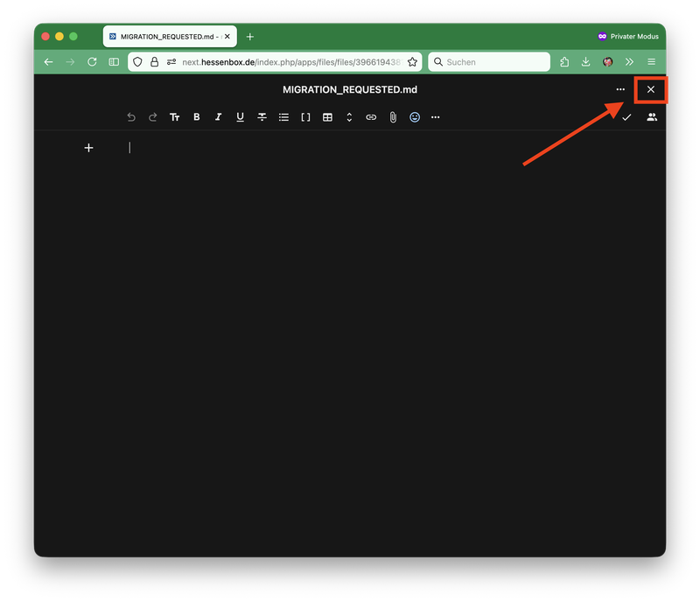This screenshot has width=700, height=602.
Task: Click the plus button beside the text cursor
Action: point(89,148)
